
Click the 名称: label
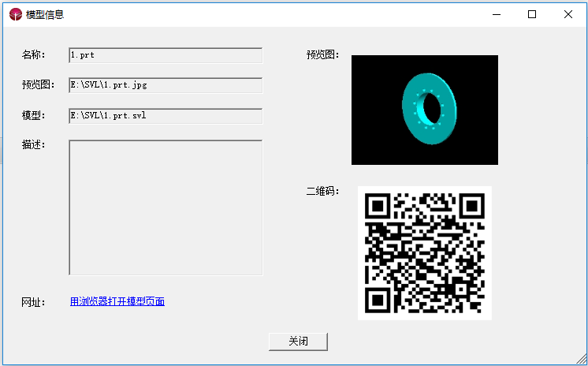point(33,54)
